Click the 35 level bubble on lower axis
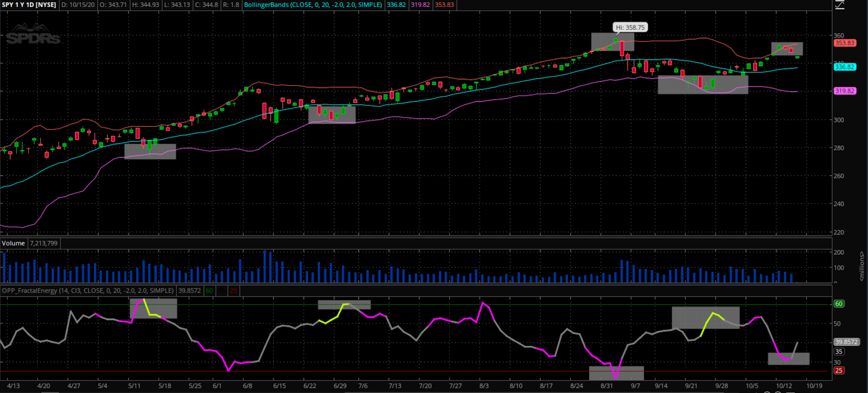Viewport: 868px width, 393px height. [x=839, y=351]
